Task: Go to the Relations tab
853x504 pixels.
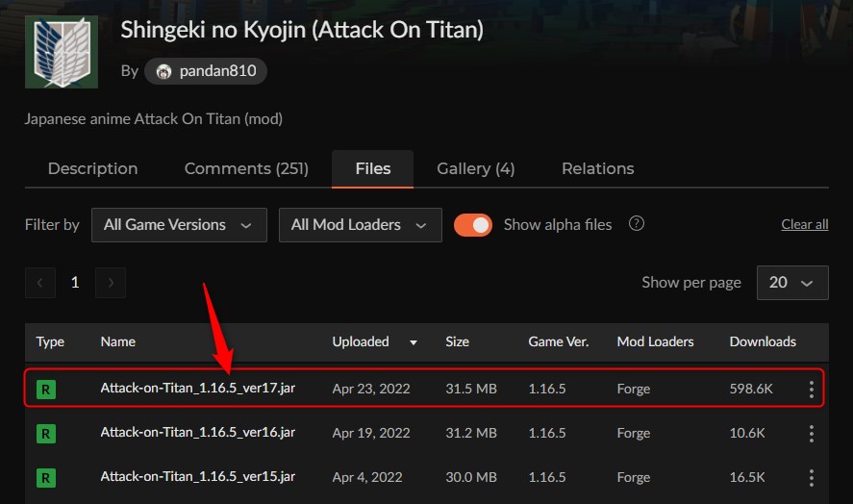Action: (598, 168)
